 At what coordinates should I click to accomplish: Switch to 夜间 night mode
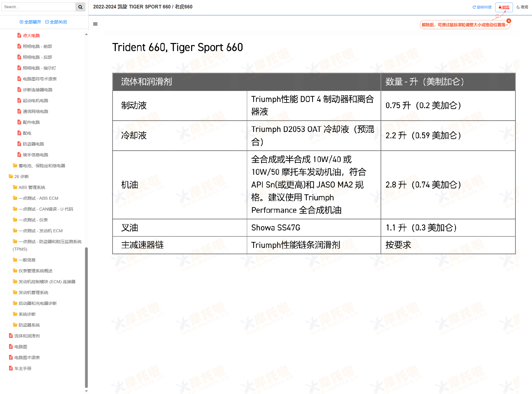coord(522,7)
